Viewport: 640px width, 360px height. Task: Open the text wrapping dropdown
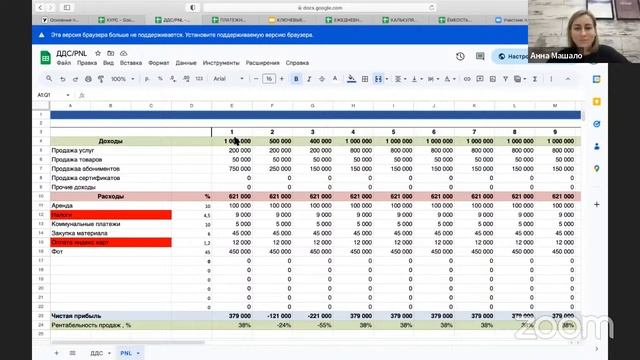433,79
